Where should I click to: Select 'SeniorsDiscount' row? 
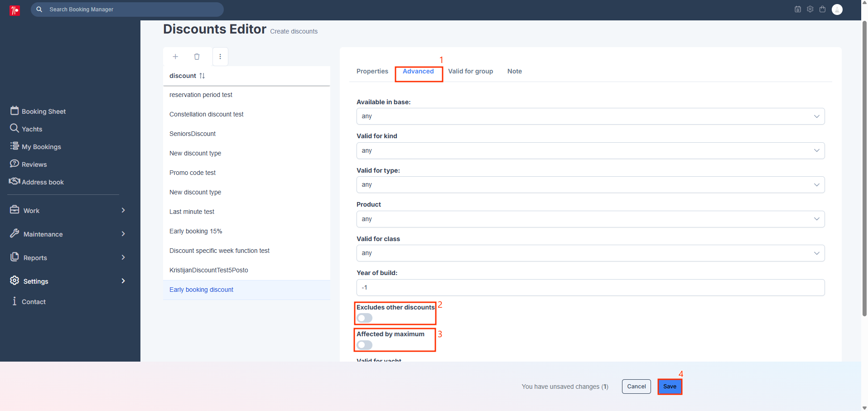click(x=246, y=134)
